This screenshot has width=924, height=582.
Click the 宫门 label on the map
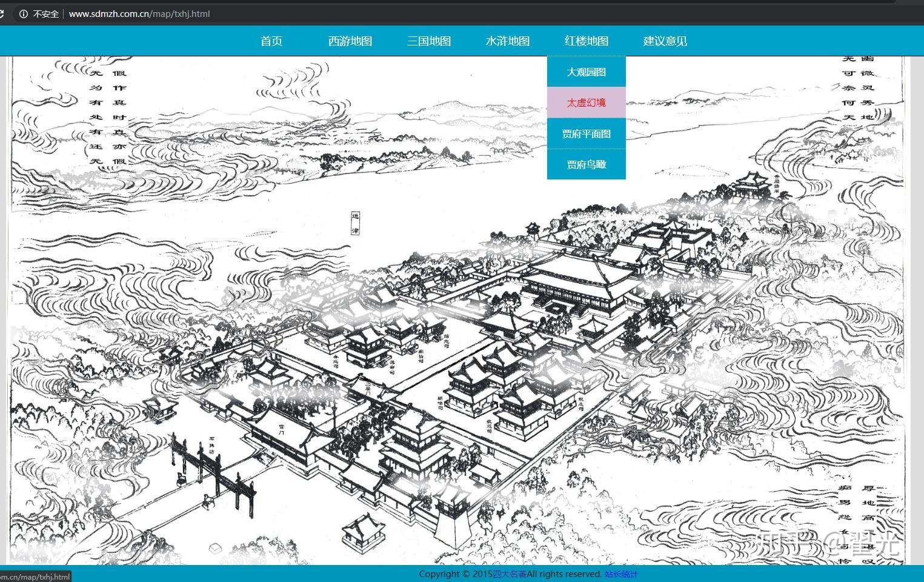click(x=281, y=430)
